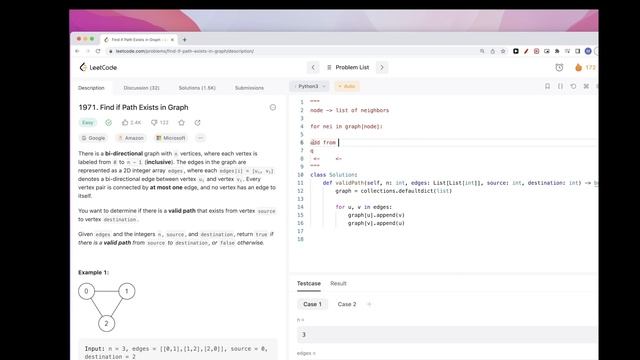Select the Testcase tab
Screen dimensions: 640x360
(x=309, y=283)
